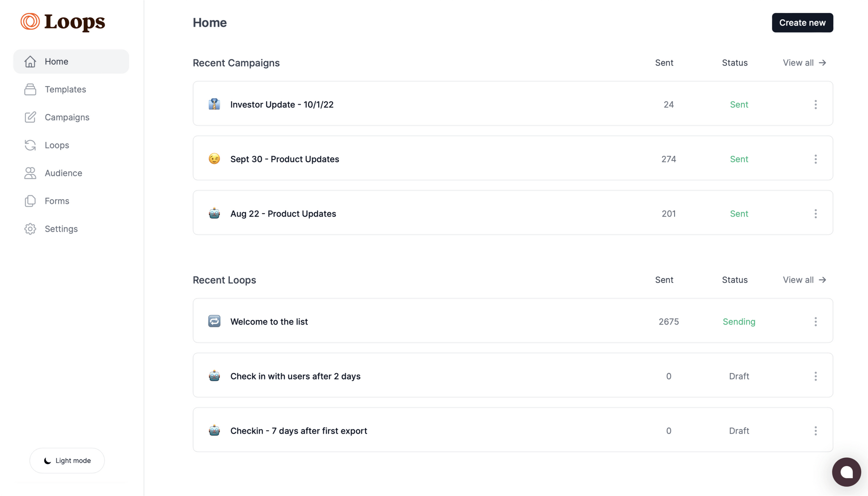868x496 pixels.
Task: View all recent loops
Action: [804, 280]
